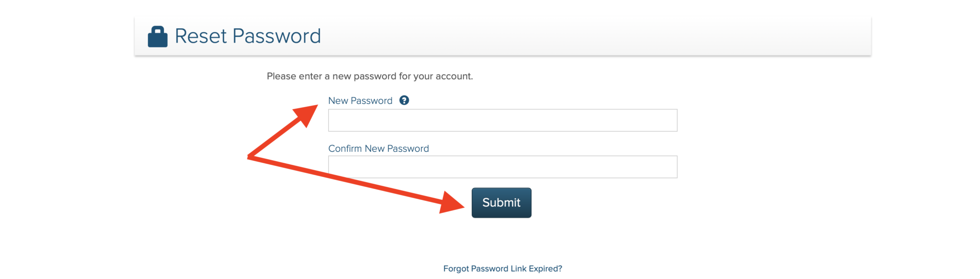Place the cursor in the first password box
Viewport: 980px width, 279px height.
(502, 120)
